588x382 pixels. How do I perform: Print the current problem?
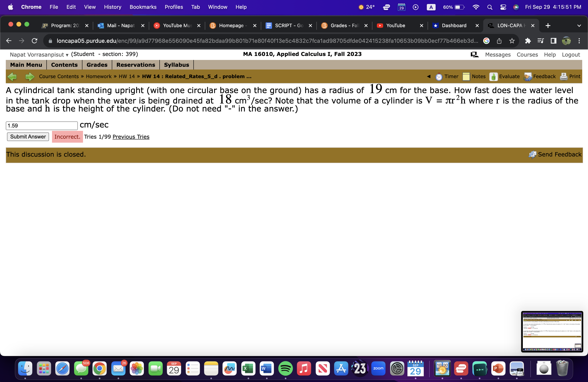[575, 77]
